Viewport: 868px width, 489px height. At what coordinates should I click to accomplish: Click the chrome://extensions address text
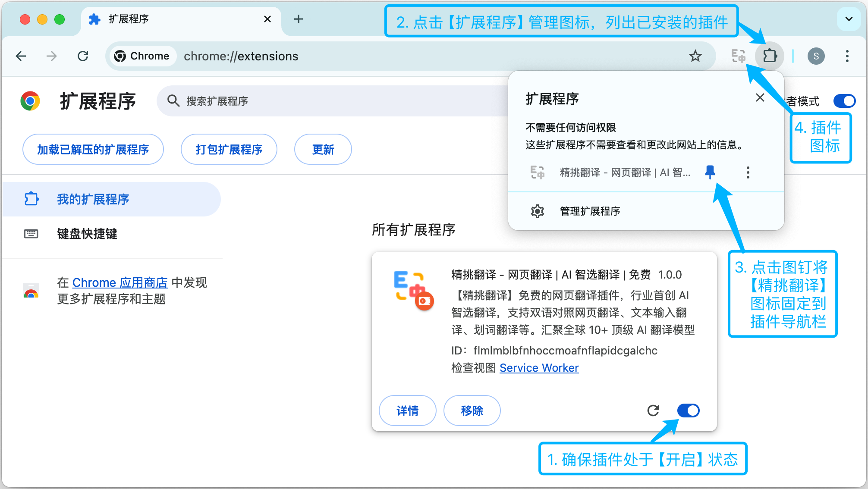click(241, 56)
